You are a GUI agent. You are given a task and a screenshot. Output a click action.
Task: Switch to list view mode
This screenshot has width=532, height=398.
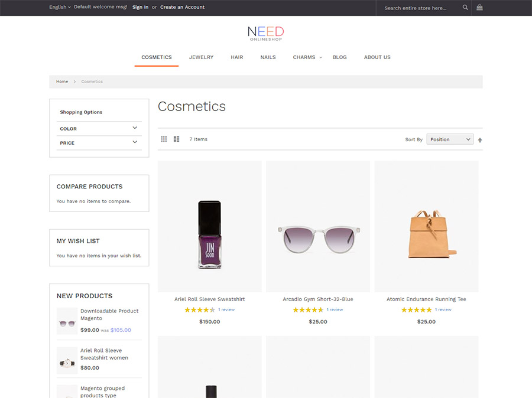point(176,139)
